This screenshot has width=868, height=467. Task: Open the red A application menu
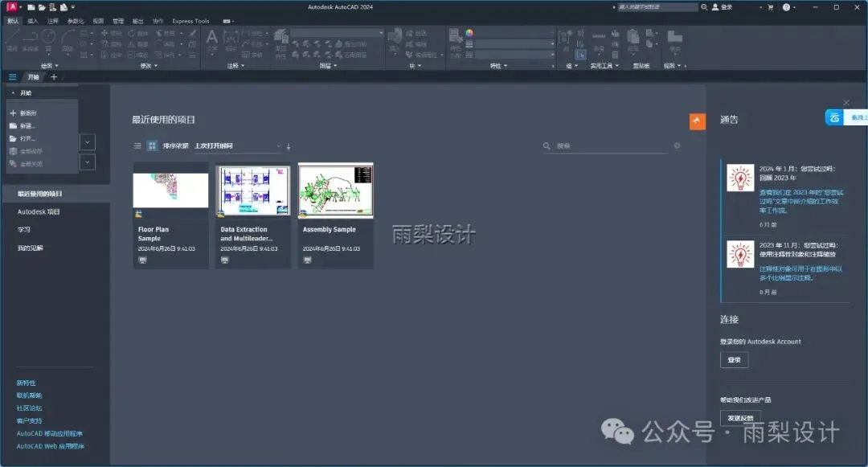point(12,6)
